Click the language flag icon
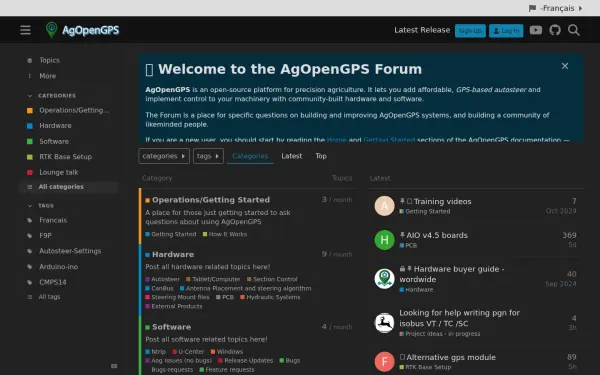Screen dimensions: 600x375 (532, 8)
